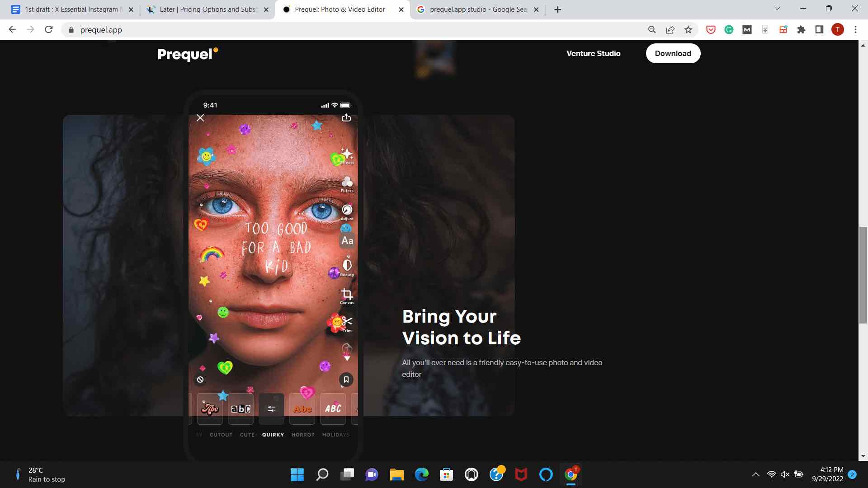
Task: Toggle the share icon in preview
Action: pyautogui.click(x=346, y=117)
